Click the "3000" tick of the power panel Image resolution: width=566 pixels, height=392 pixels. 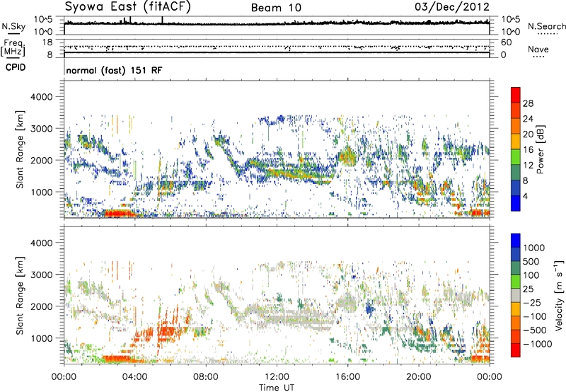(41, 129)
